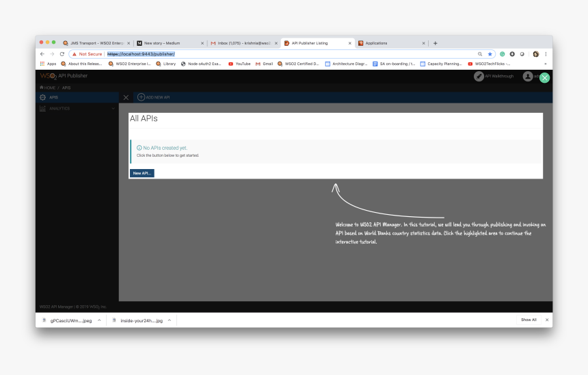Toggle the bookmark star icon
Viewport: 588px width, 375px height.
point(490,54)
